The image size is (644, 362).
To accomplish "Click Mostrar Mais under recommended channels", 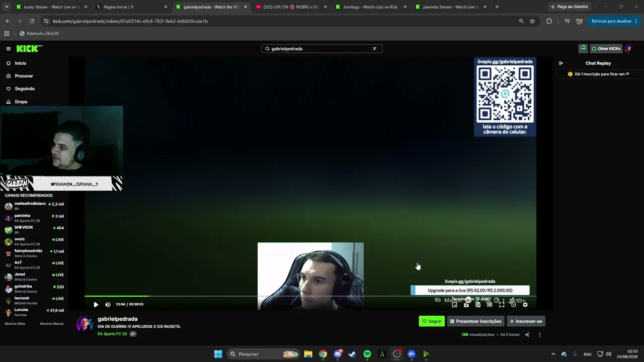I will (x=15, y=324).
